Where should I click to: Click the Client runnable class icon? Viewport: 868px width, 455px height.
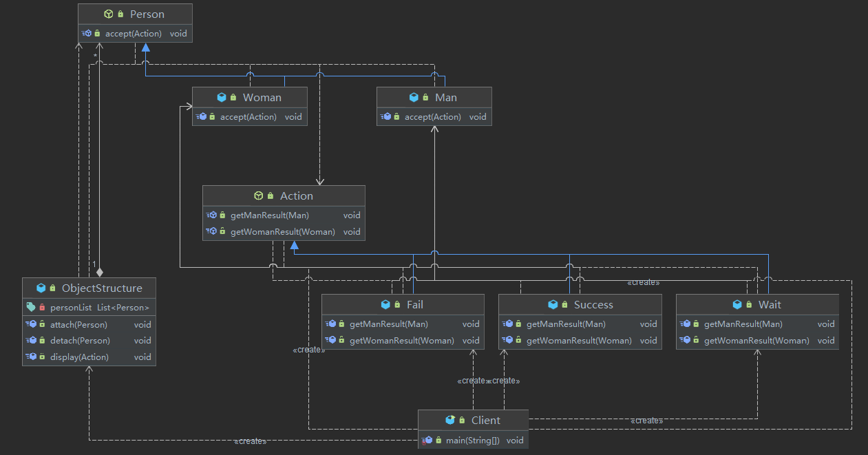click(x=450, y=421)
